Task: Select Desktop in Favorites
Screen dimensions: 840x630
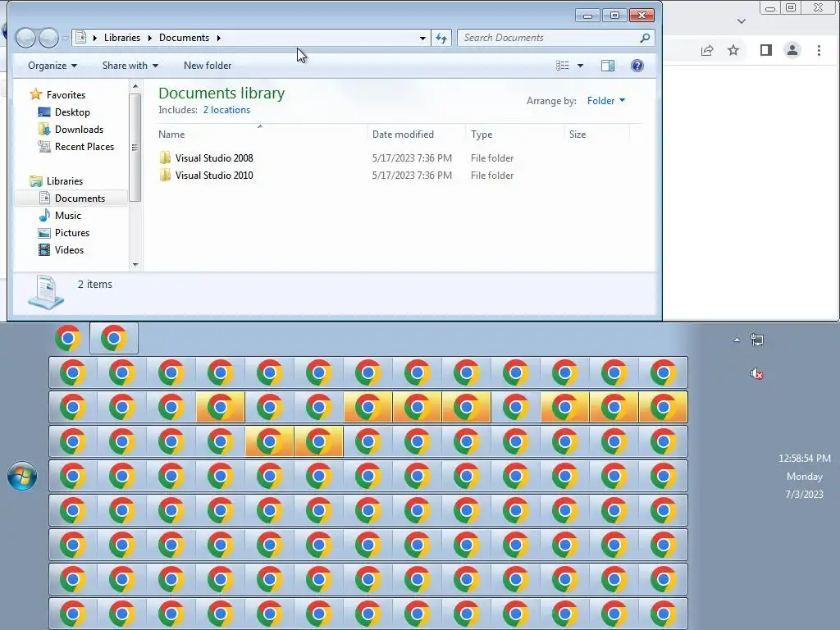Action: (x=72, y=112)
